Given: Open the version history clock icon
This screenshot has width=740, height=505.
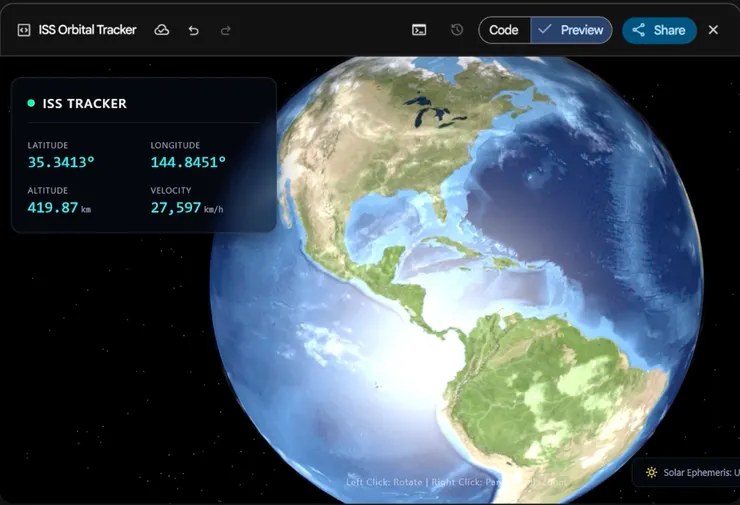Looking at the screenshot, I should pyautogui.click(x=456, y=30).
